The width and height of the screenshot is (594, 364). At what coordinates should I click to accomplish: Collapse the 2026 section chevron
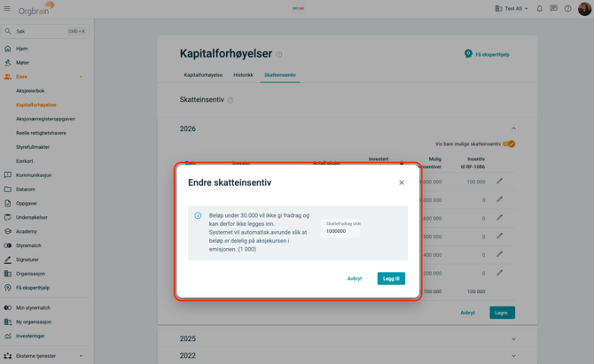coord(513,128)
